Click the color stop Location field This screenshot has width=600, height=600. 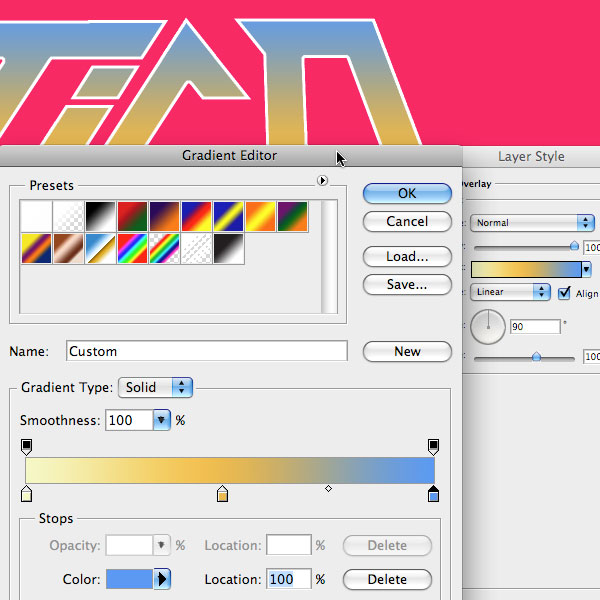click(x=289, y=579)
